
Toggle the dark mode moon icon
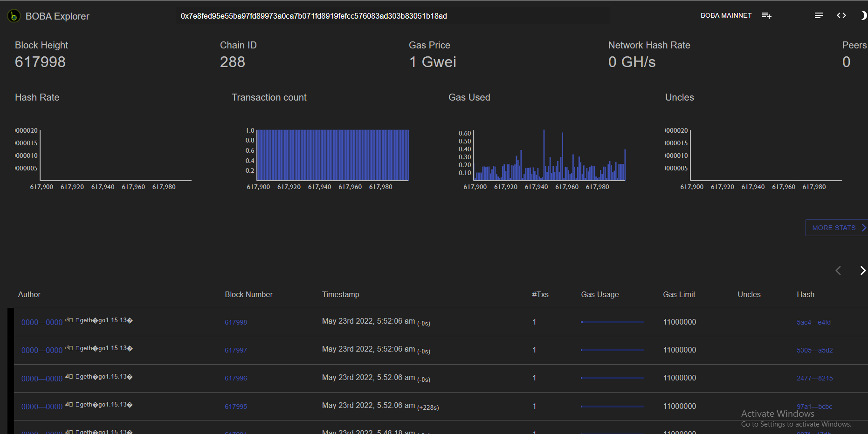tap(863, 15)
